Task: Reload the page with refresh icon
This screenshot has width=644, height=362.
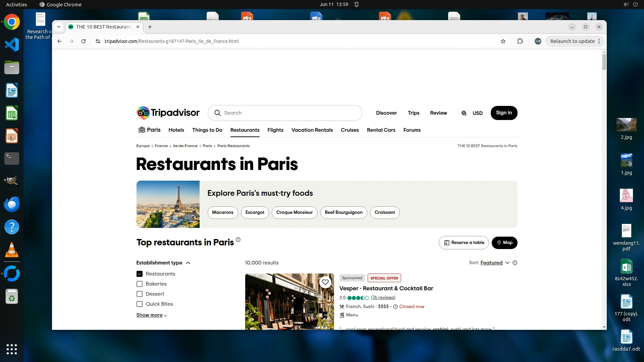Action: [84, 41]
